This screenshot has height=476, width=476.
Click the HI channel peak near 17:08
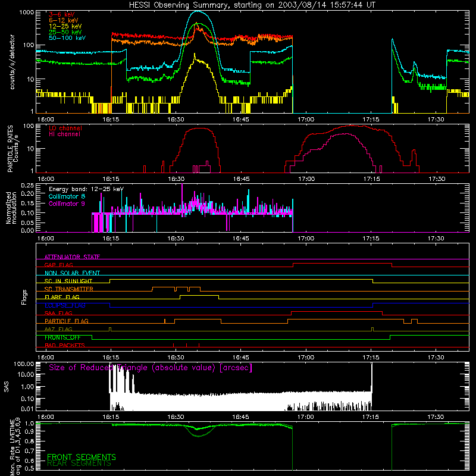[x=345, y=134]
